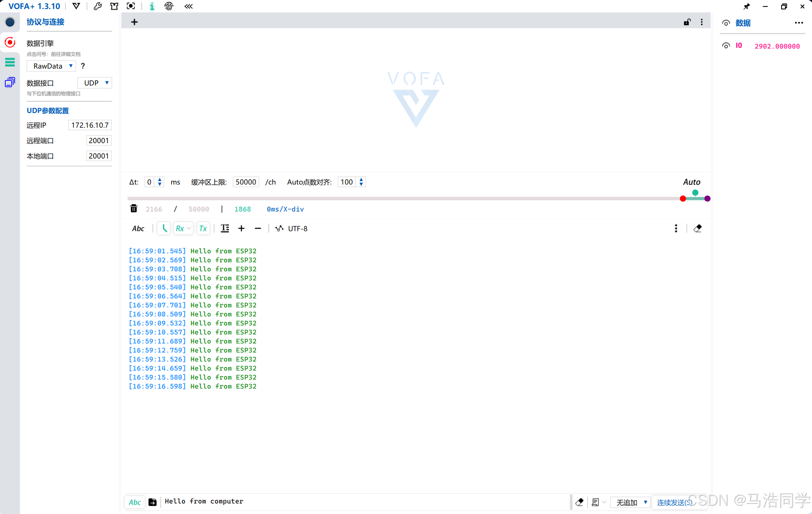Click the screenshot capture icon

tap(131, 6)
